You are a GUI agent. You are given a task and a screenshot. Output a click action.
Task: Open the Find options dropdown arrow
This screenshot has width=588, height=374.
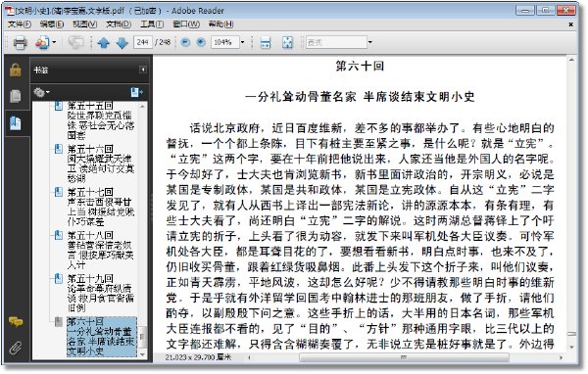(x=370, y=42)
